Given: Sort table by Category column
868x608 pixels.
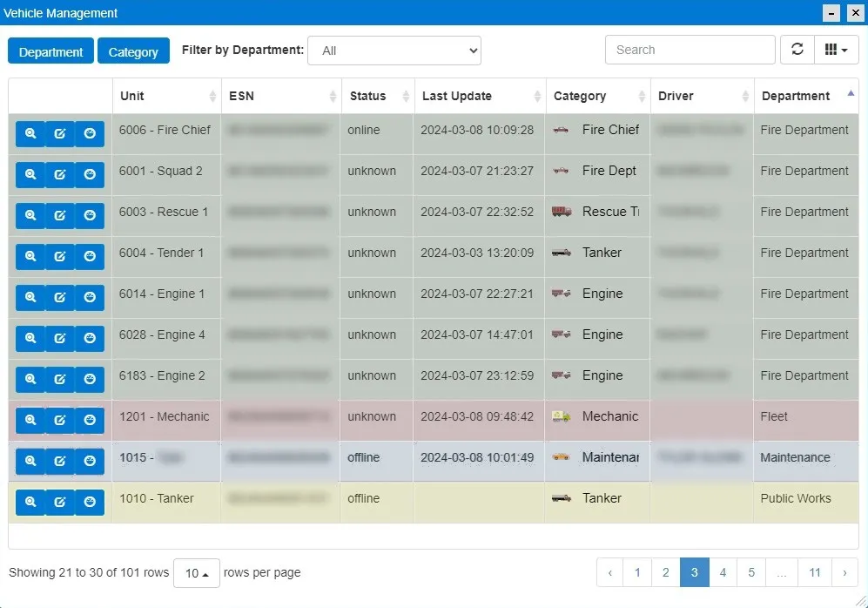Looking at the screenshot, I should (x=598, y=96).
